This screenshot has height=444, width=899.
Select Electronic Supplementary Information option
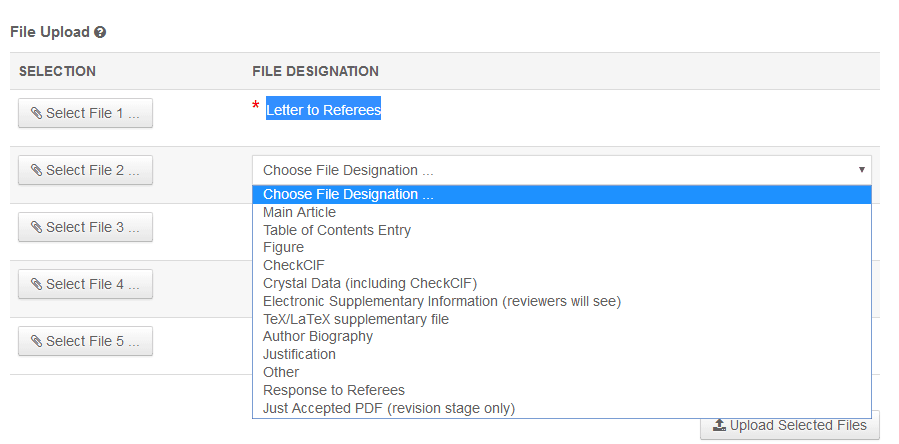click(x=441, y=301)
